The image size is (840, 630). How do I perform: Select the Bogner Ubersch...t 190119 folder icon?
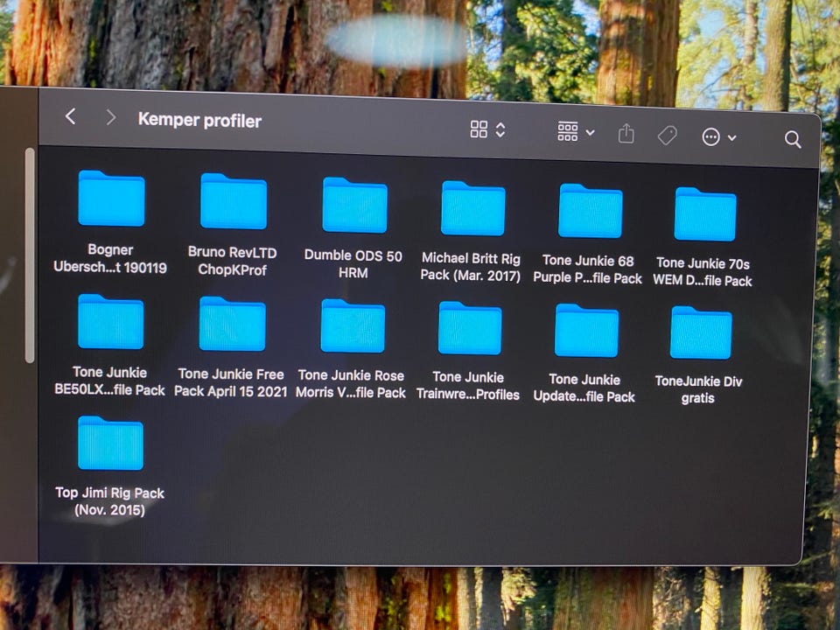pos(111,199)
